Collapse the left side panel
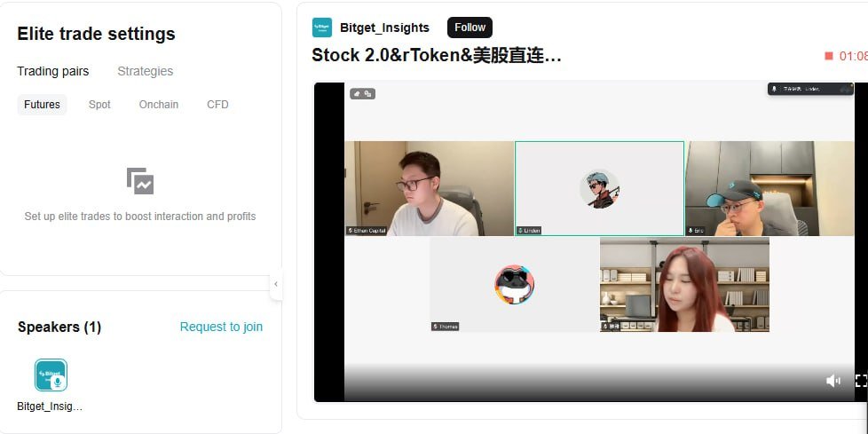Image resolution: width=868 pixels, height=434 pixels. pyautogui.click(x=276, y=284)
